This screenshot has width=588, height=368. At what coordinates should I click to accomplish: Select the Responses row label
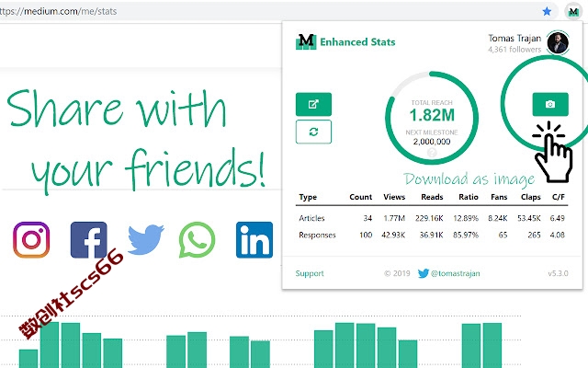(317, 236)
